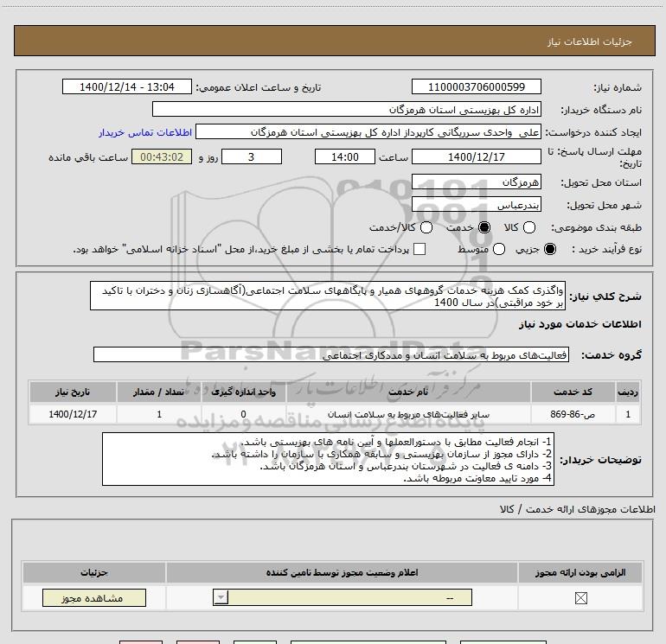Click the استان محل تحویل field هرمزگان

pos(476,182)
